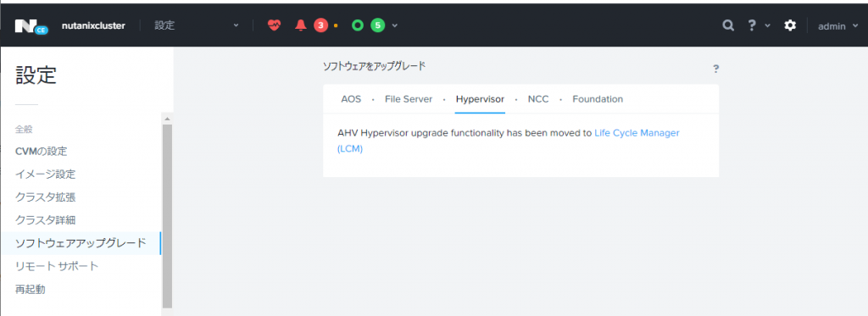
Task: Open クラスタ詳細 in the sidebar
Action: pyautogui.click(x=46, y=220)
